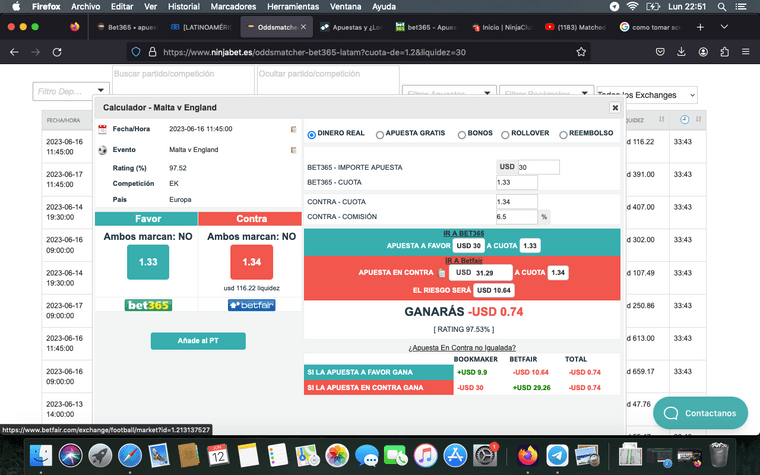Open the Firefox hamburger application menu
Viewport: 760px width, 475px height.
coord(745,52)
